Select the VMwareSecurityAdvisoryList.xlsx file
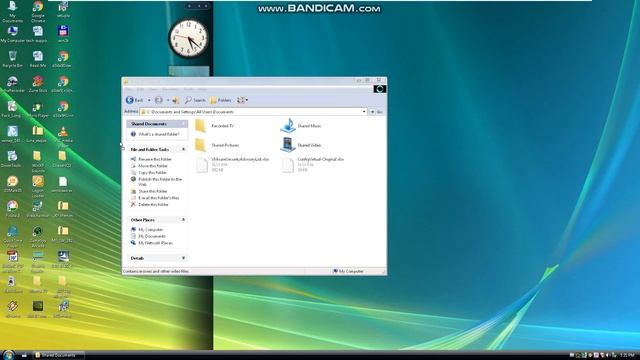Image resolution: width=640 pixels, height=360 pixels. tap(232, 164)
